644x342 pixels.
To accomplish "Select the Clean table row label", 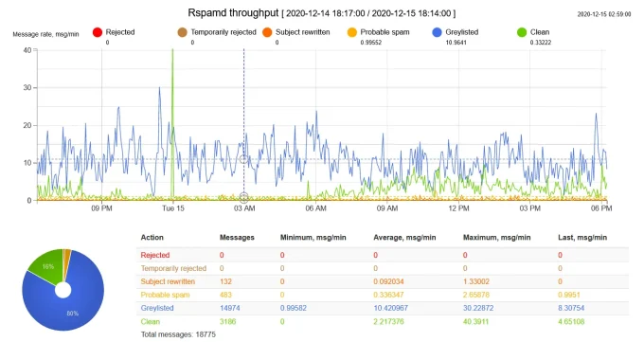I will pos(150,321).
